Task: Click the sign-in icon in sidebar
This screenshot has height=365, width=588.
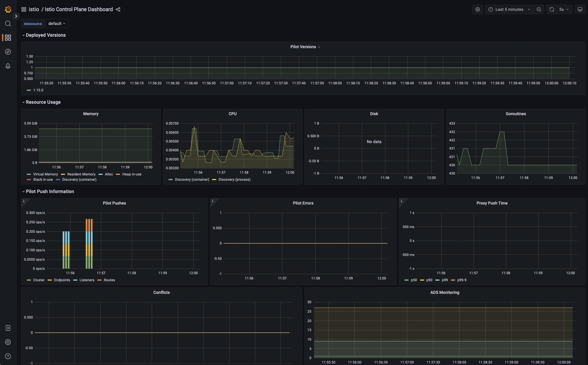Action: click(8, 328)
